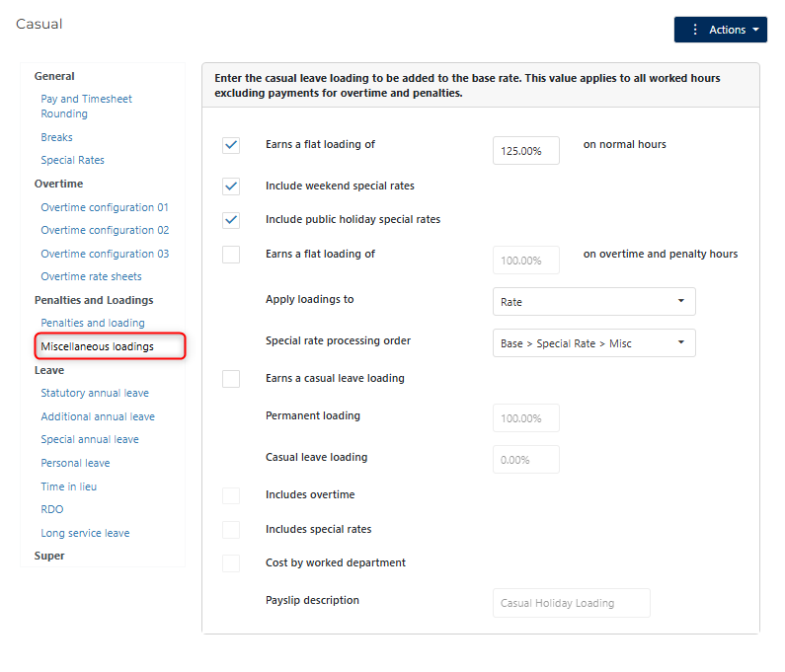Viewport: 785px width, 672px height.
Task: Enable Earns a casual leave loading checkbox
Action: point(231,379)
